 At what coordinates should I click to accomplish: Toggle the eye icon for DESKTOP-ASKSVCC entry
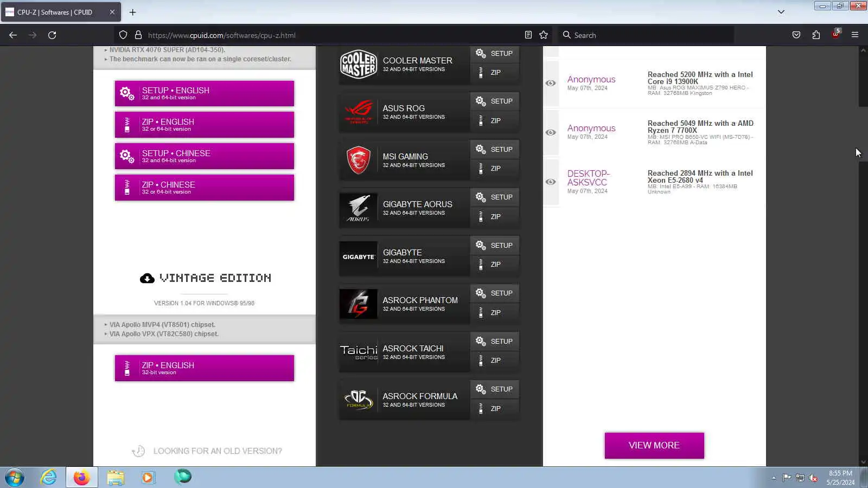click(x=551, y=182)
